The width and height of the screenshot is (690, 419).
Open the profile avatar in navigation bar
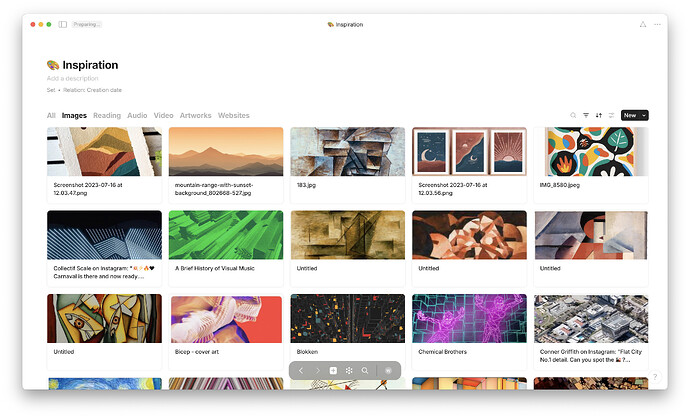388,371
